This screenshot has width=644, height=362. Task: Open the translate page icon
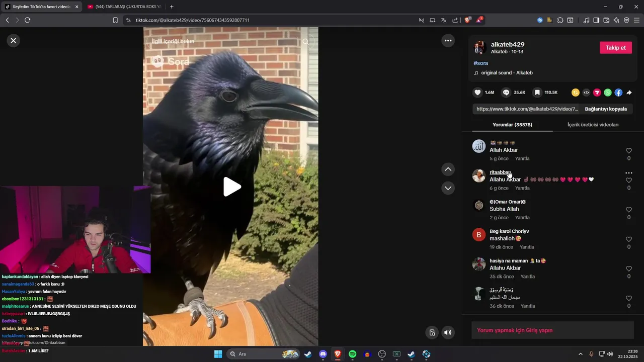[x=444, y=20]
